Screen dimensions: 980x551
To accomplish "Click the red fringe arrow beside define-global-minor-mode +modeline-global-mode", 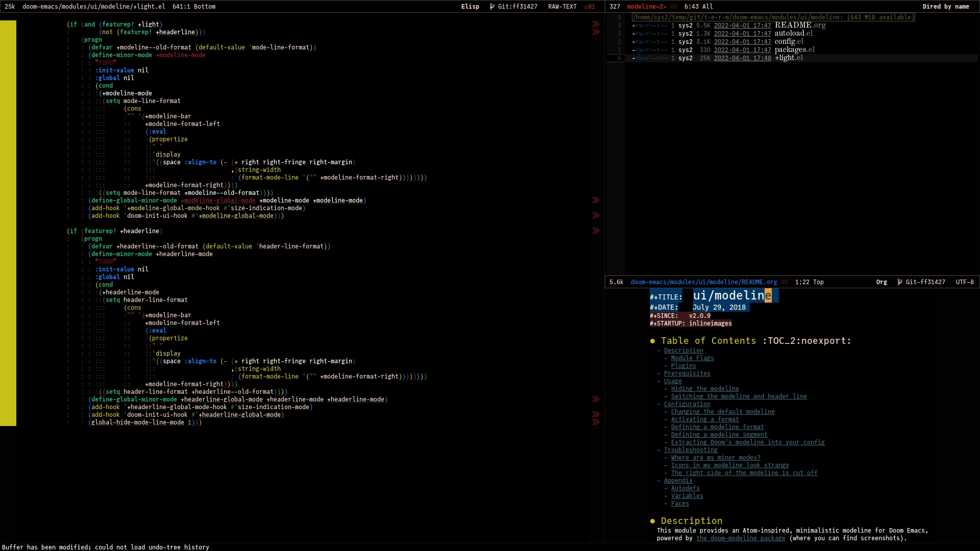I will [x=596, y=201].
